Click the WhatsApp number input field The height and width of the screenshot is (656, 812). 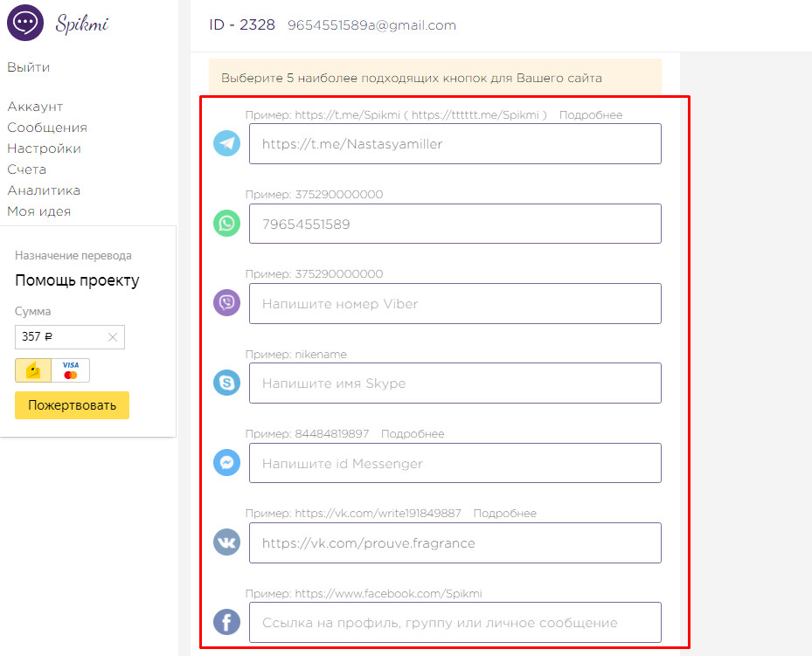[455, 224]
